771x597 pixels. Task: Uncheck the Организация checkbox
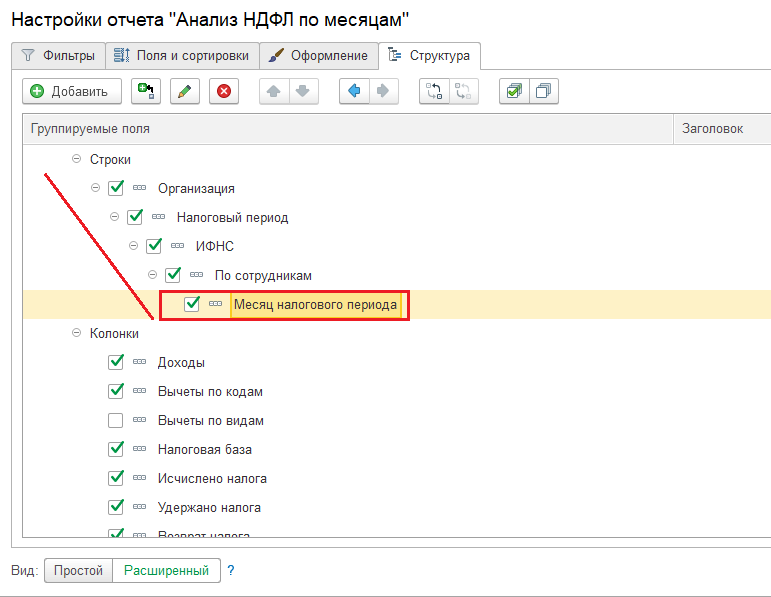[116, 187]
